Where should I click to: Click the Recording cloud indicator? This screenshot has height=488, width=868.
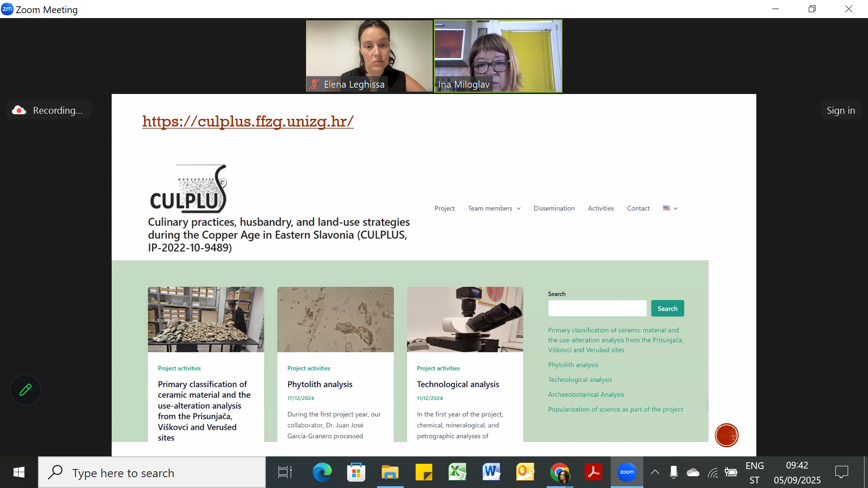(49, 110)
